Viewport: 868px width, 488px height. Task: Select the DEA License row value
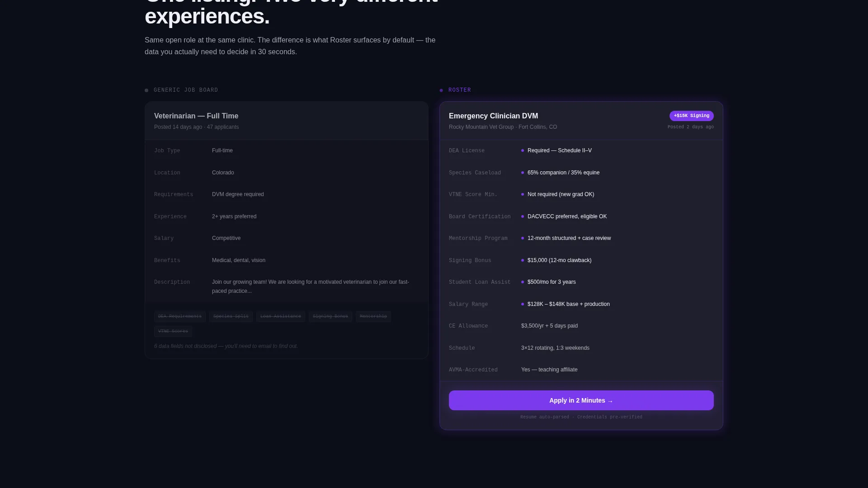tap(559, 150)
